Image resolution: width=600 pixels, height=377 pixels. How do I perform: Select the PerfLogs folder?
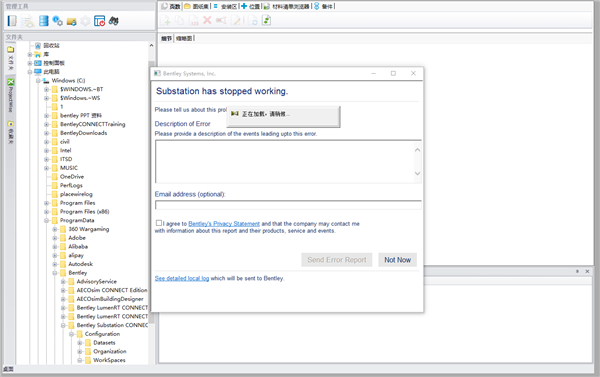pyautogui.click(x=71, y=186)
